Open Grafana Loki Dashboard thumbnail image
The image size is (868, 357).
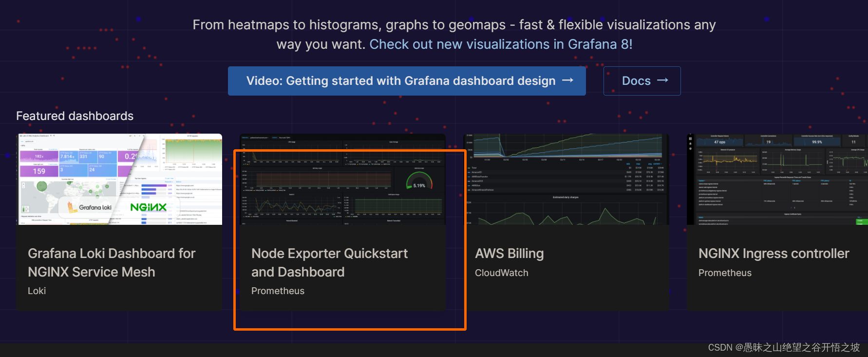click(119, 179)
